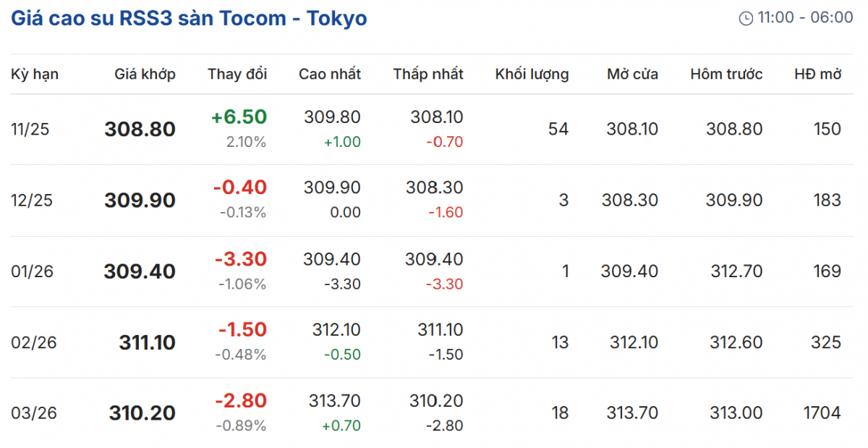Click the title 'Giá cao su RSS3 sàn Tocom - Tokyo'
Image resolution: width=868 pixels, height=448 pixels.
pos(189,18)
